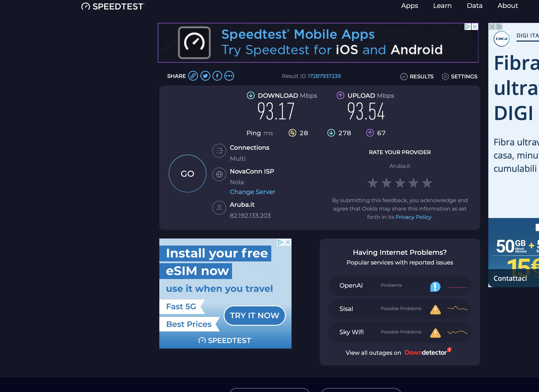
Task: Open the Learn menu
Action: coord(442,6)
